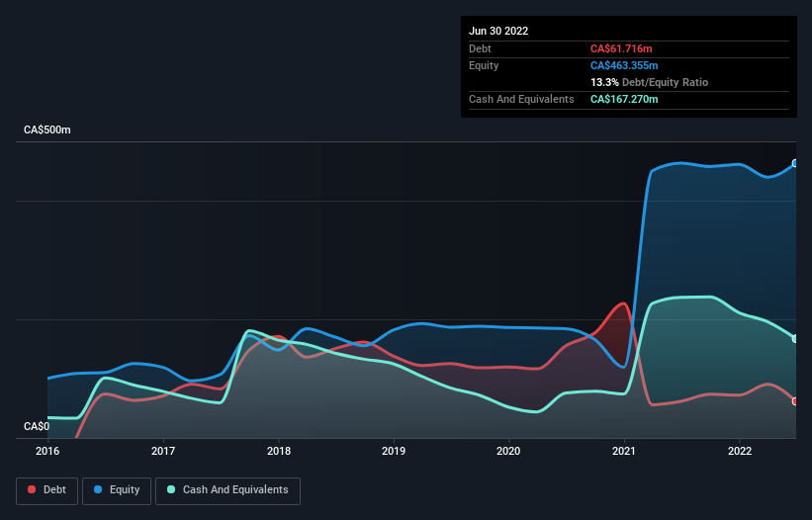Click the 2018 x-axis label

[279, 451]
